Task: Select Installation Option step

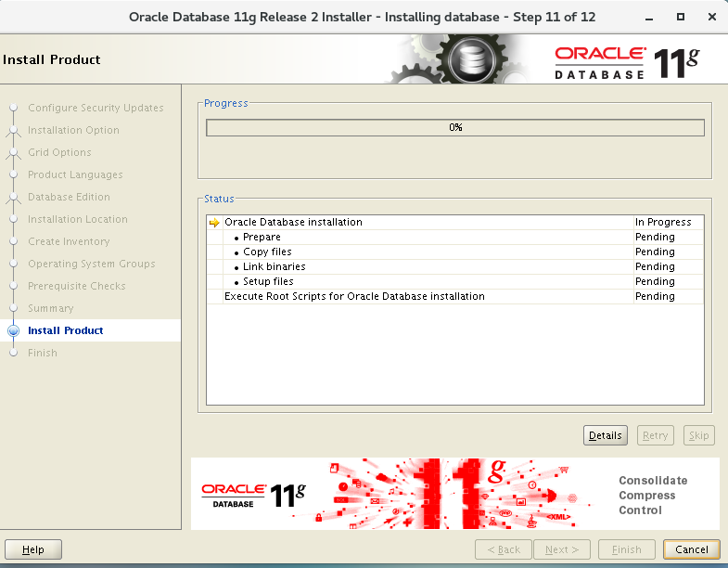Action: 73,130
